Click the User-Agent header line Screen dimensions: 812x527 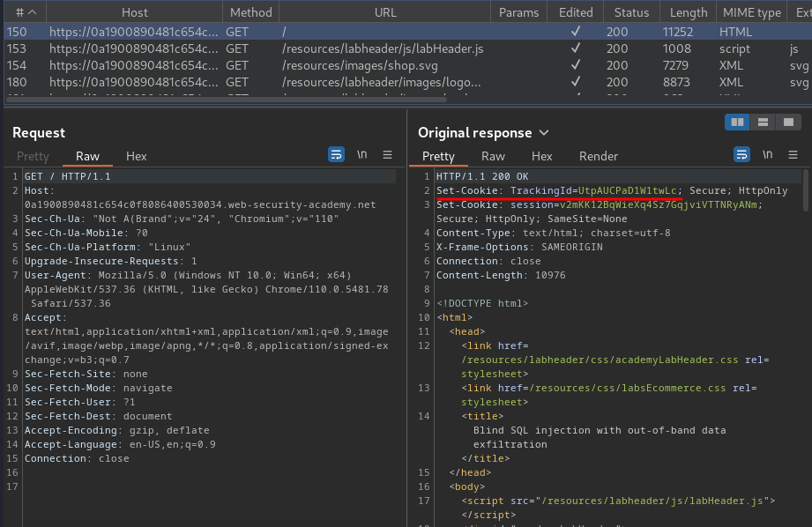206,289
